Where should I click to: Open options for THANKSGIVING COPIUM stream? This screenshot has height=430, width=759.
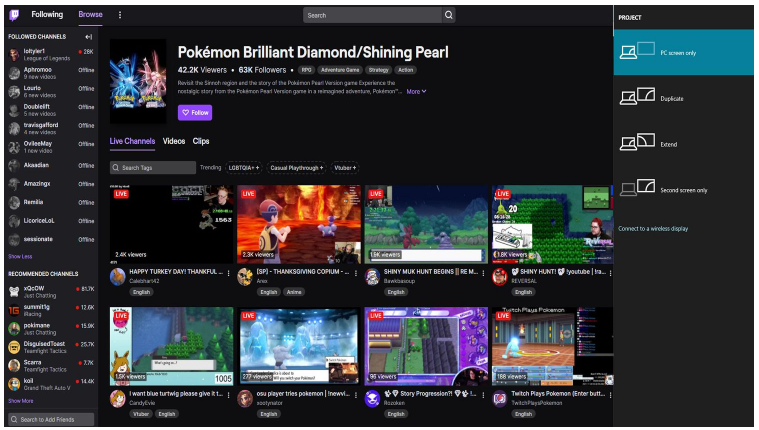pyautogui.click(x=356, y=273)
